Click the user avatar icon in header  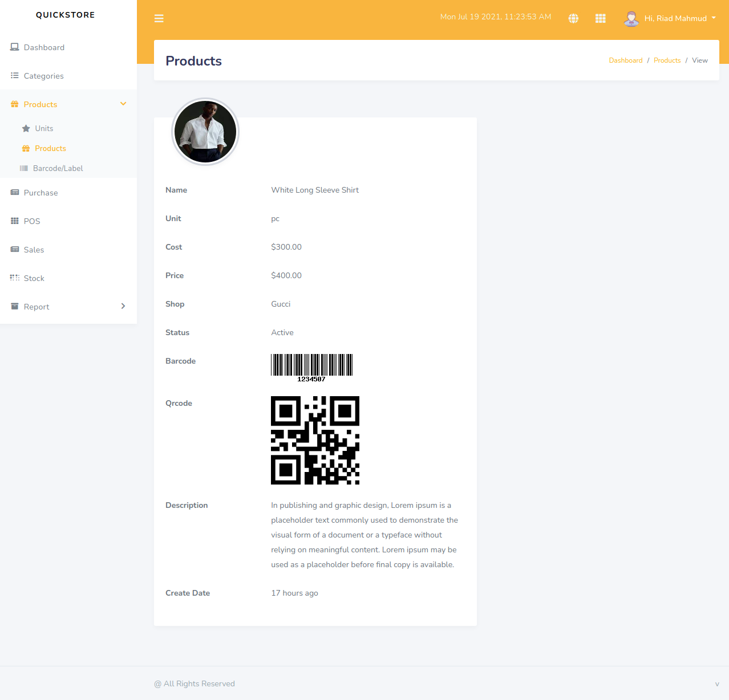631,19
